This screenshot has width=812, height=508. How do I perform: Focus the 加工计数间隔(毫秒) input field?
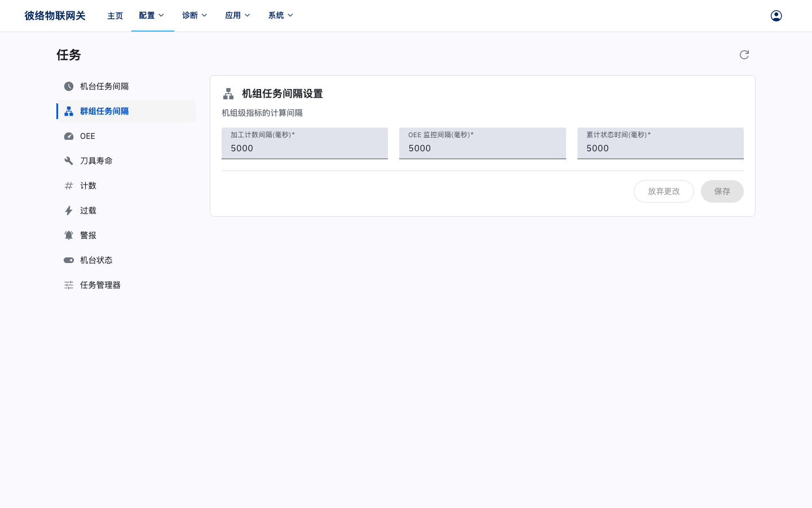(x=304, y=143)
